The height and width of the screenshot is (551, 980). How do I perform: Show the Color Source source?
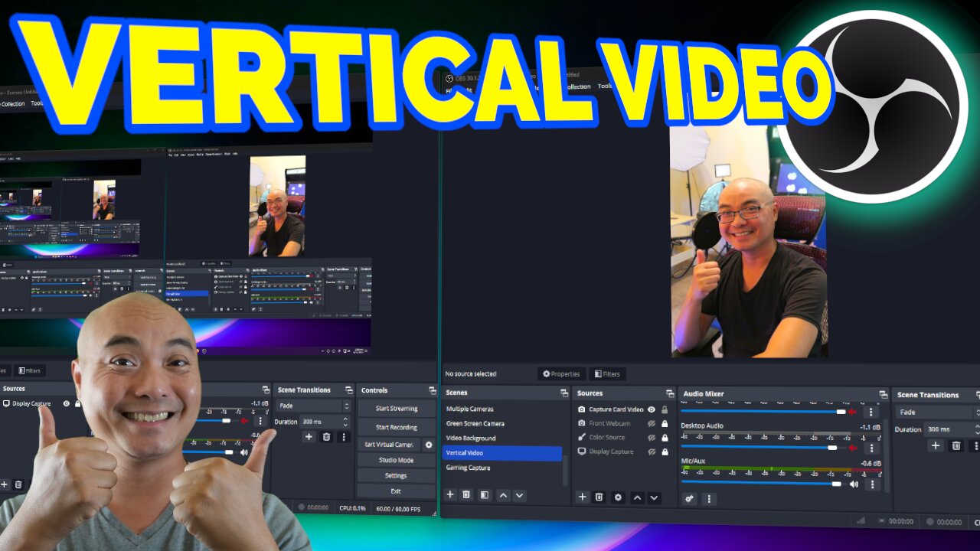coord(652,438)
